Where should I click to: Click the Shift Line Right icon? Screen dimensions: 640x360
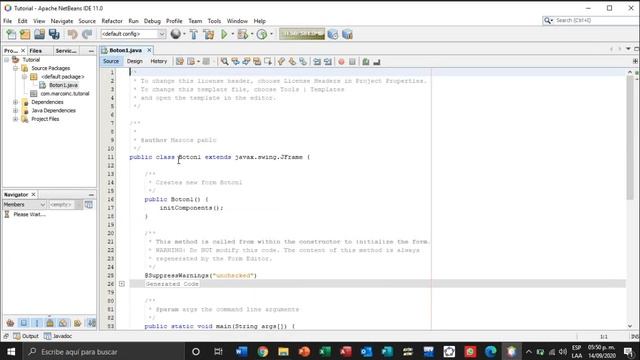(x=328, y=62)
